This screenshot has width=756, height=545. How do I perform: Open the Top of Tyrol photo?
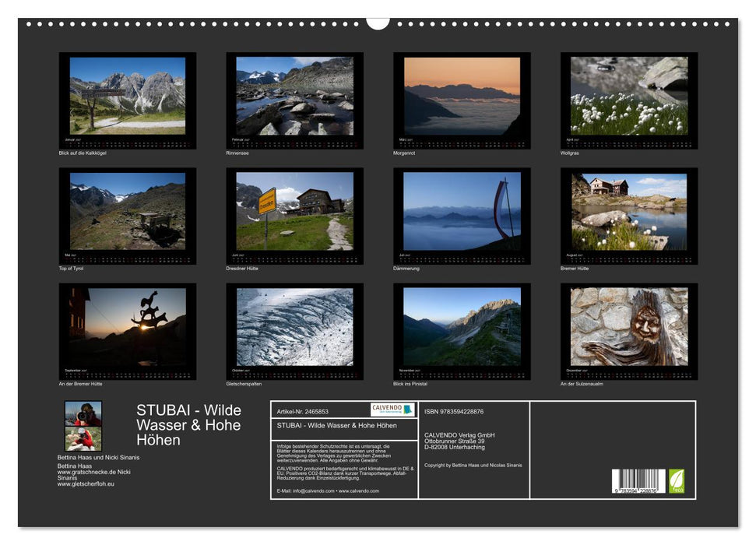127,216
